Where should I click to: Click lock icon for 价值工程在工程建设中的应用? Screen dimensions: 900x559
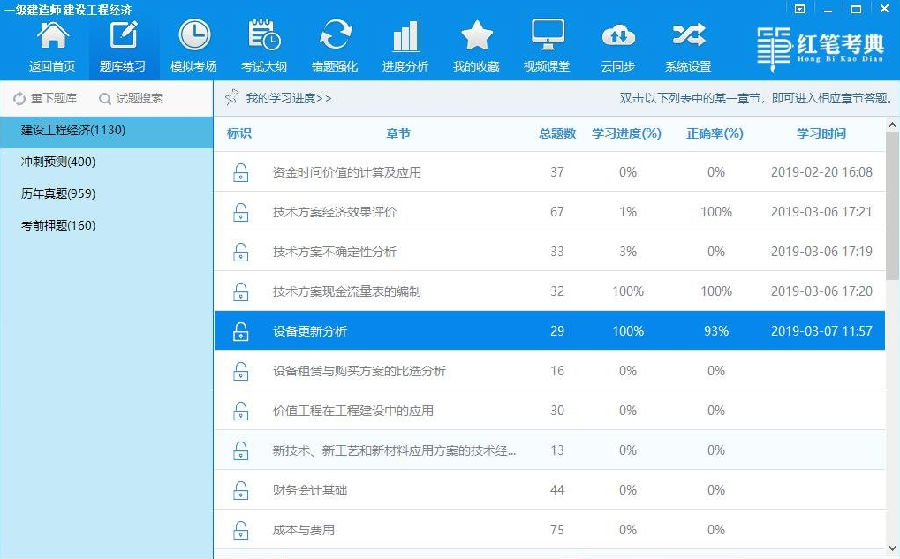[240, 410]
